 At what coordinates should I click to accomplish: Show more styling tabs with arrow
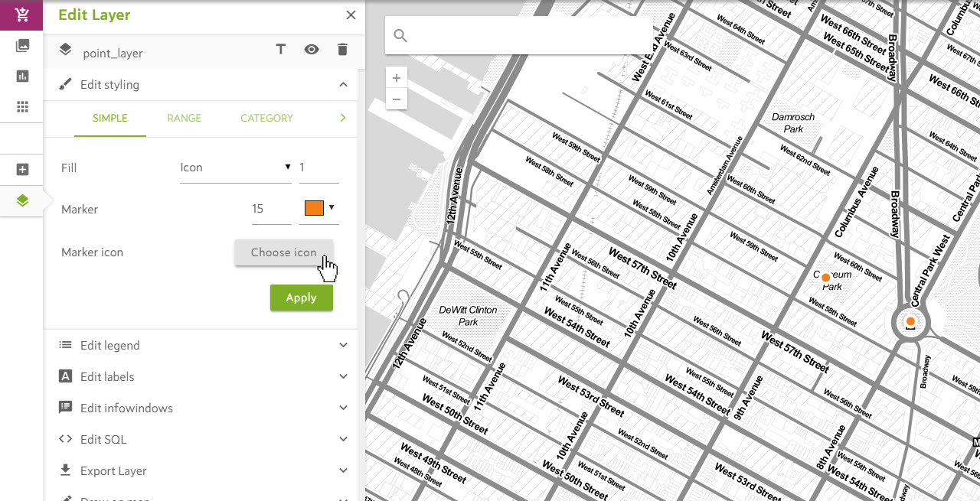pos(343,118)
